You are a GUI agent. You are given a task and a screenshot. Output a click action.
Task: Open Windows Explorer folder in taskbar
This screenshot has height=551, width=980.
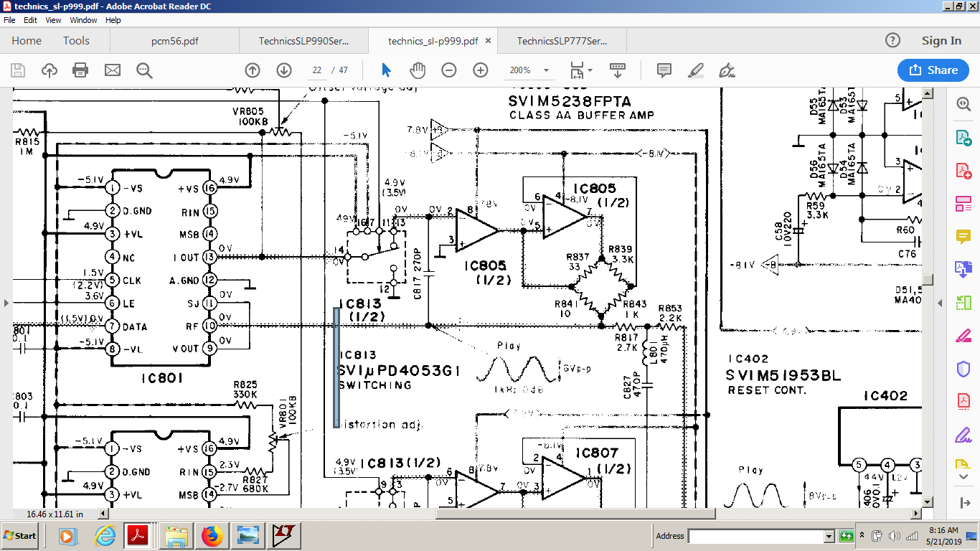tap(176, 536)
